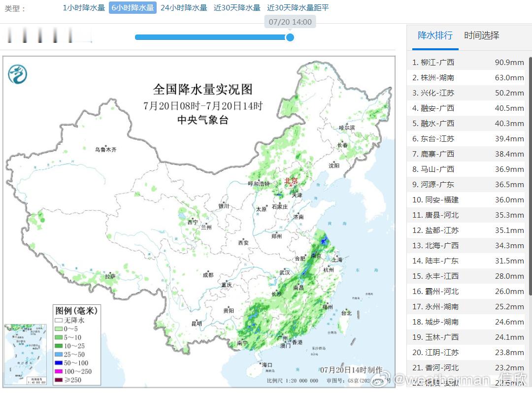Click the 拉萨 label on the map

110,277
